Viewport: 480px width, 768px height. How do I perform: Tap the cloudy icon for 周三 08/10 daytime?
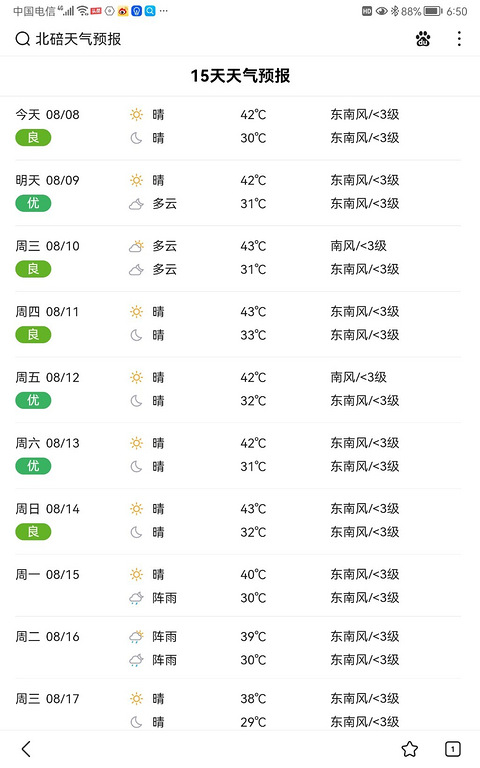136,246
